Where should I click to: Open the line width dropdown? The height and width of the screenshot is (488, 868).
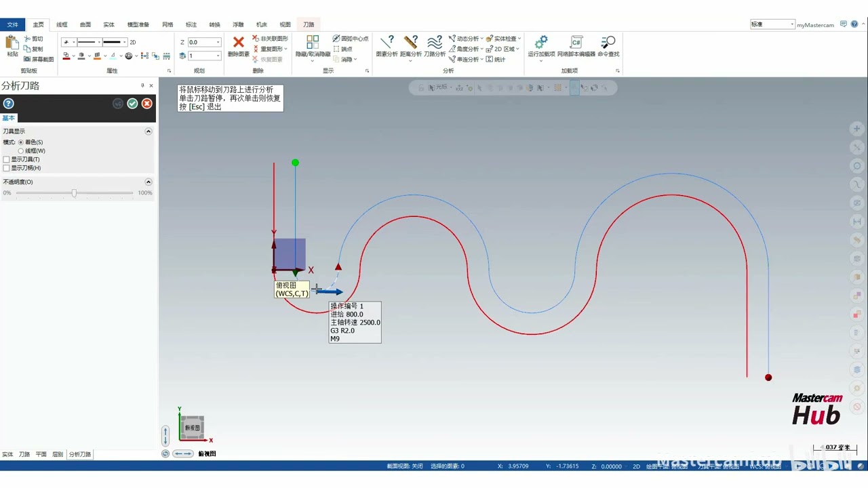125,42
